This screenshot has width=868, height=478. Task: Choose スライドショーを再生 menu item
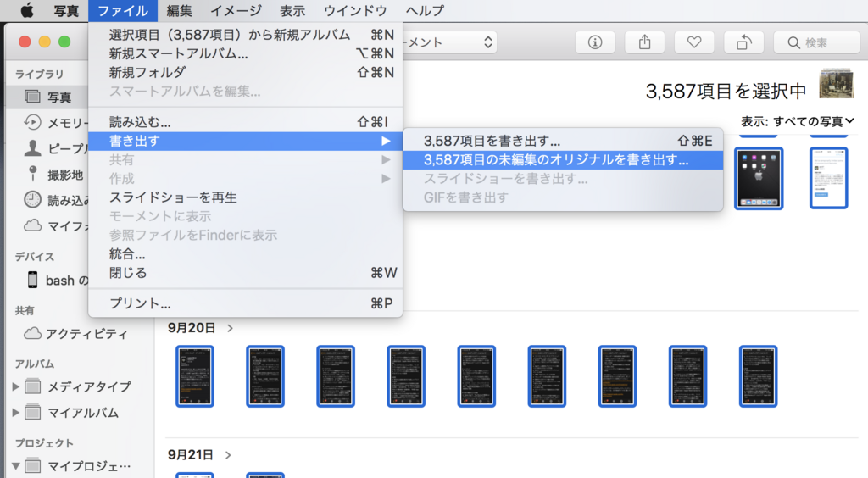(x=245, y=197)
